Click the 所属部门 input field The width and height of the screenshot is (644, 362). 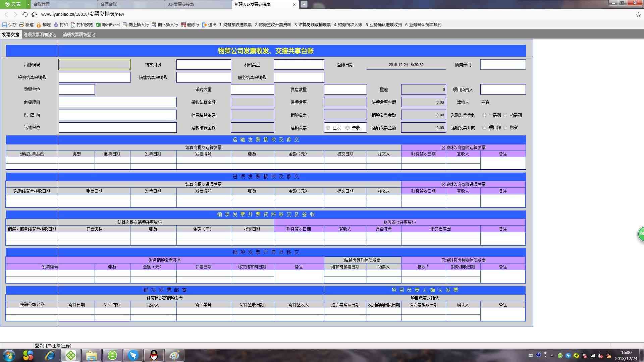pos(503,65)
